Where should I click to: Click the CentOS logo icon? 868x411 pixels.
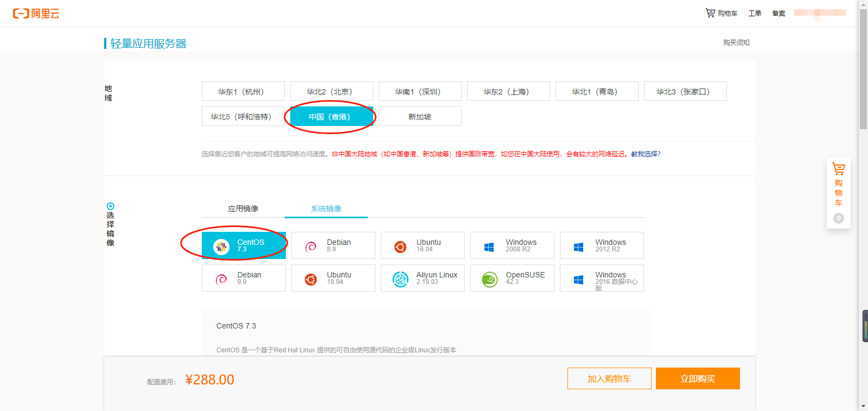click(x=221, y=247)
